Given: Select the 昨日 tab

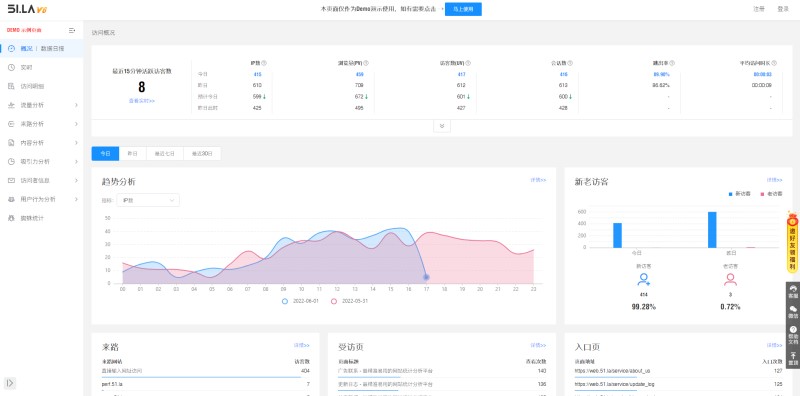Looking at the screenshot, I should tap(133, 154).
